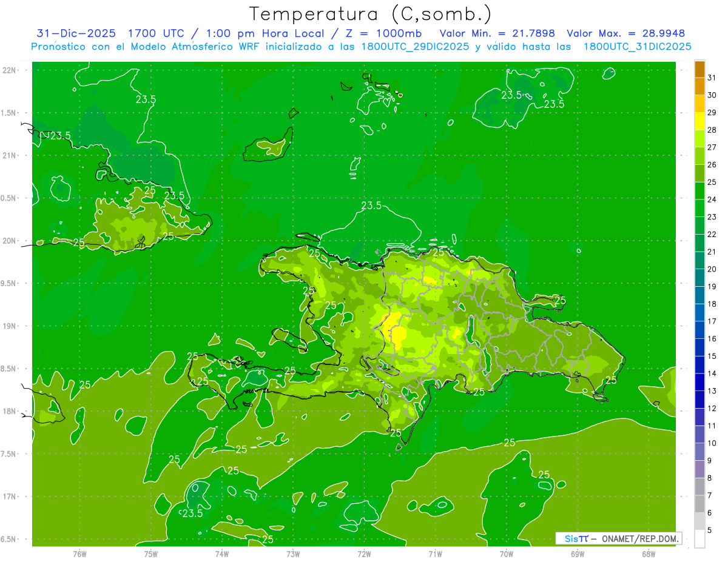728x562 pixels.
Task: Click the gray legend swatch between 6 and 7
Action: pyautogui.click(x=699, y=504)
